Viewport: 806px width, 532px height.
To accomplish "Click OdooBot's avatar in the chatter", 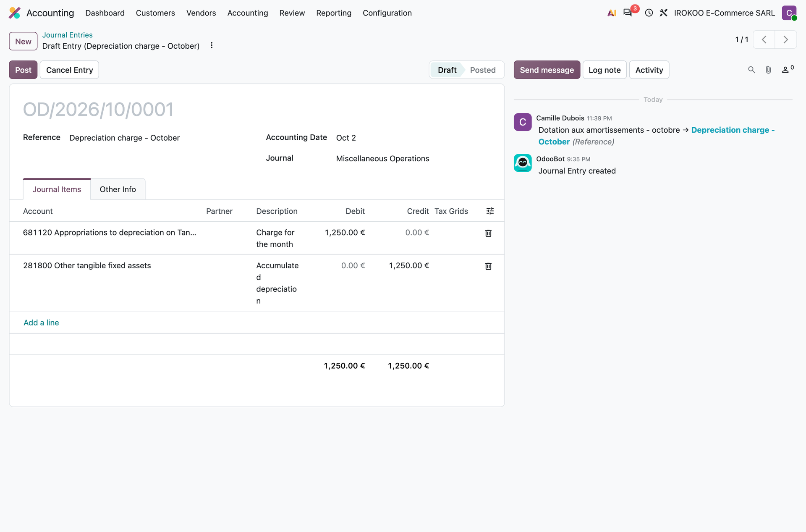I will (523, 163).
